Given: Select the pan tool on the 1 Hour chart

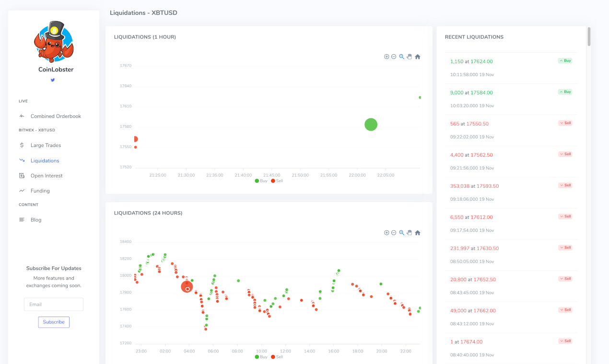Looking at the screenshot, I should pos(409,57).
